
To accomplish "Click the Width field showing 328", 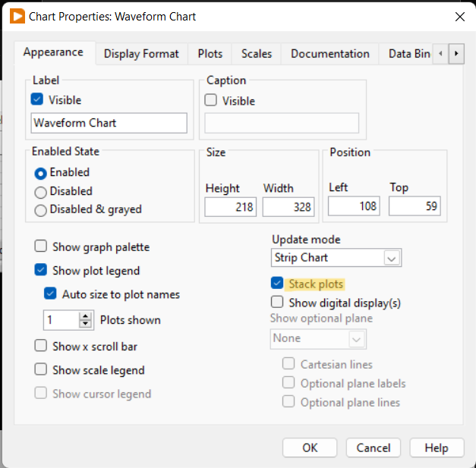I will pyautogui.click(x=288, y=207).
